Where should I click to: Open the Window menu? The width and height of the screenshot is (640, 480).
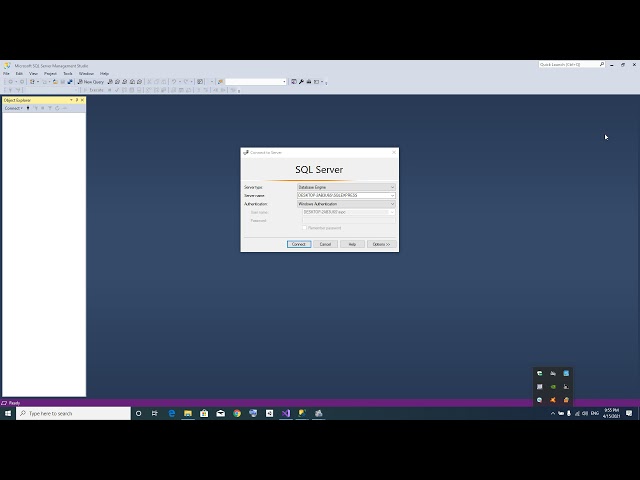[x=86, y=73]
